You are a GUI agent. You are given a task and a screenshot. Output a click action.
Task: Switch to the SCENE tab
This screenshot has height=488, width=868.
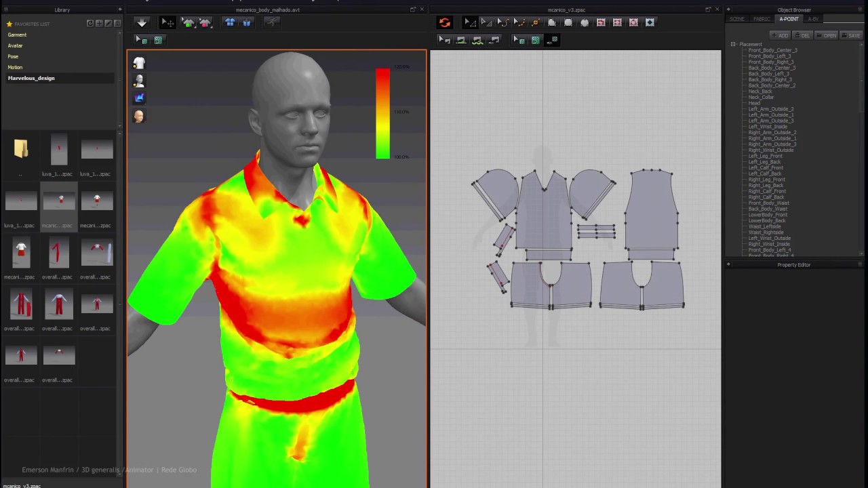(736, 19)
